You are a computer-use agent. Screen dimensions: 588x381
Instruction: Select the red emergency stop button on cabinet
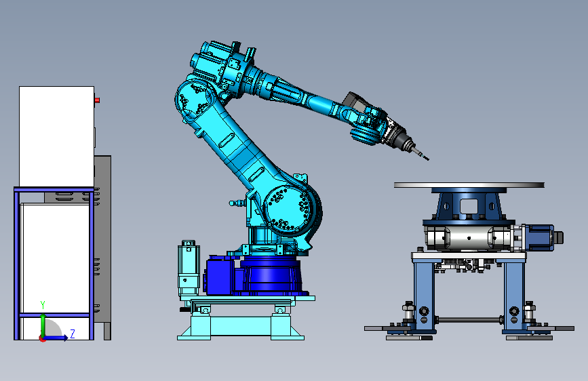[x=97, y=100]
